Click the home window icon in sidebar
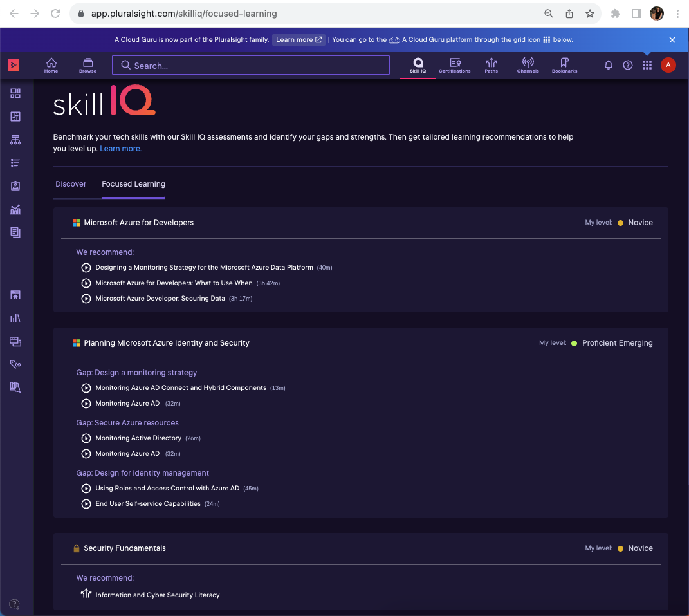 point(15,295)
